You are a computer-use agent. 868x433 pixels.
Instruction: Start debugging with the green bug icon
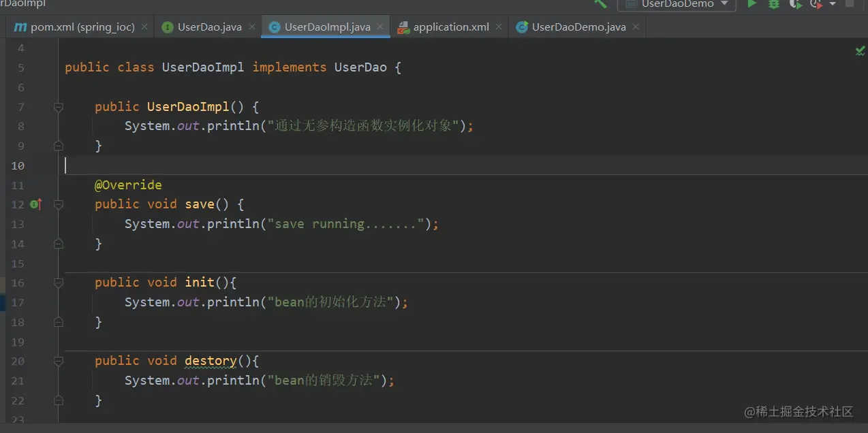(x=774, y=3)
